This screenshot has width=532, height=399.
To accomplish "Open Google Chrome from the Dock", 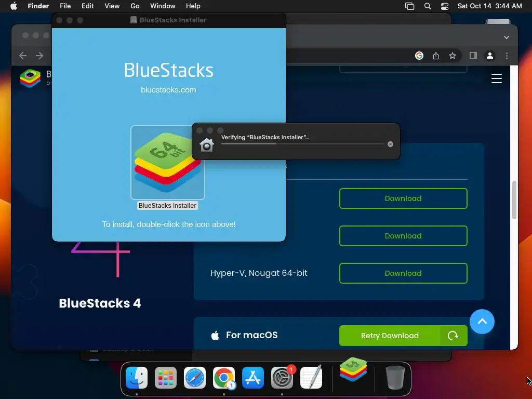I will point(223,378).
